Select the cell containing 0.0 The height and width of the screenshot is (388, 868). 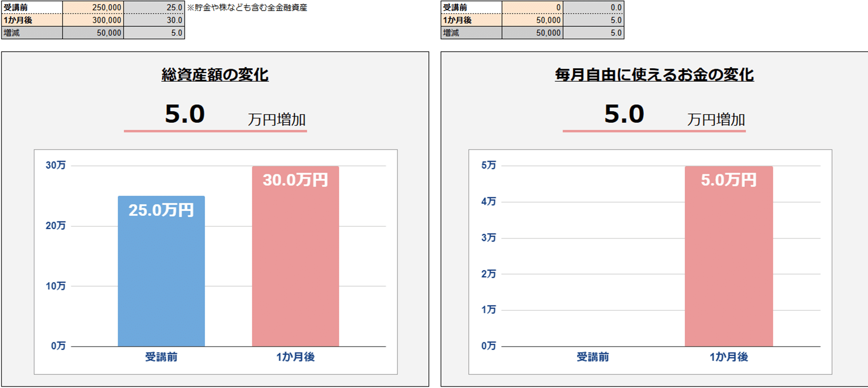click(593, 7)
